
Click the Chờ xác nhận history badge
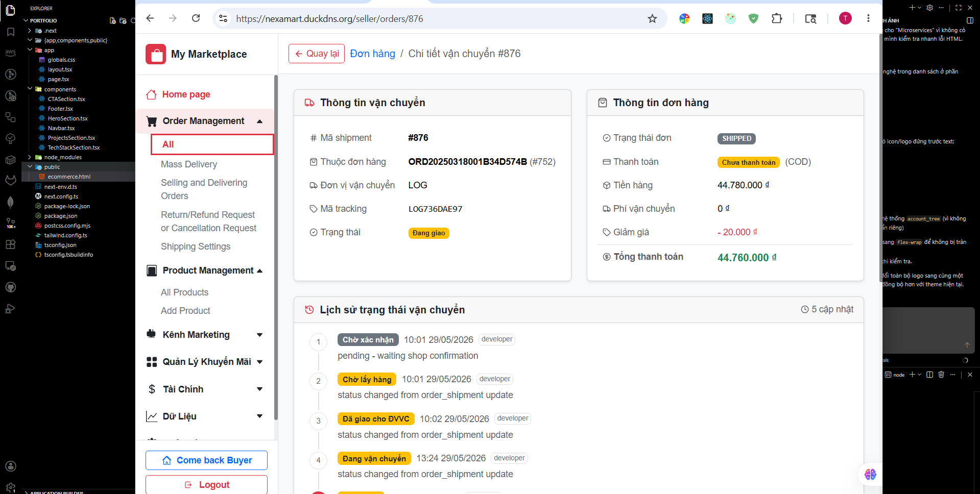click(368, 340)
